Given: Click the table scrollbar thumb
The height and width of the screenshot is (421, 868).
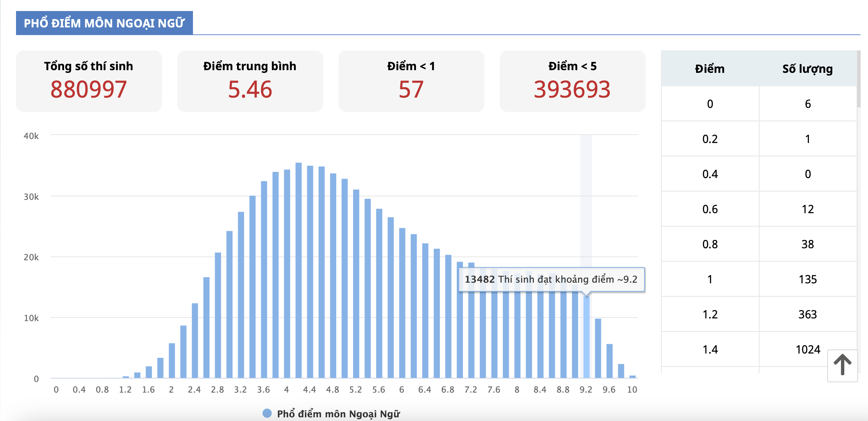Looking at the screenshot, I should [x=858, y=79].
